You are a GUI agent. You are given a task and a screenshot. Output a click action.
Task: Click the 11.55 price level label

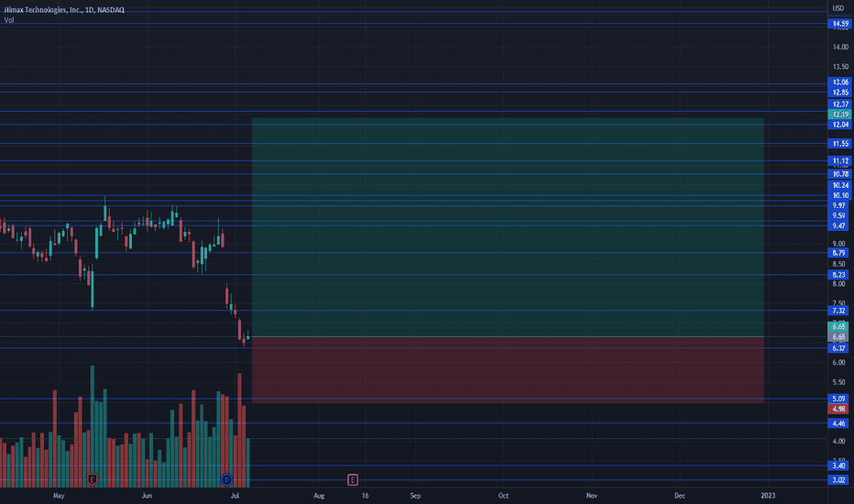[840, 144]
